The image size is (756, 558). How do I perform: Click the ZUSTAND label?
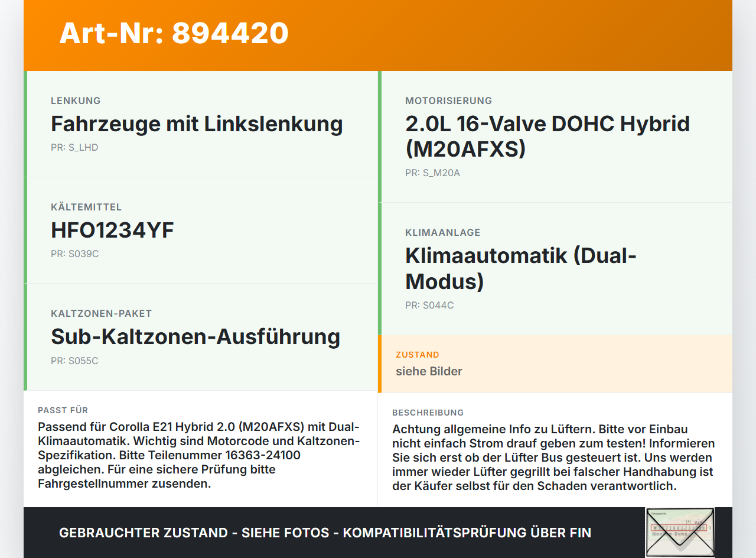[418, 355]
